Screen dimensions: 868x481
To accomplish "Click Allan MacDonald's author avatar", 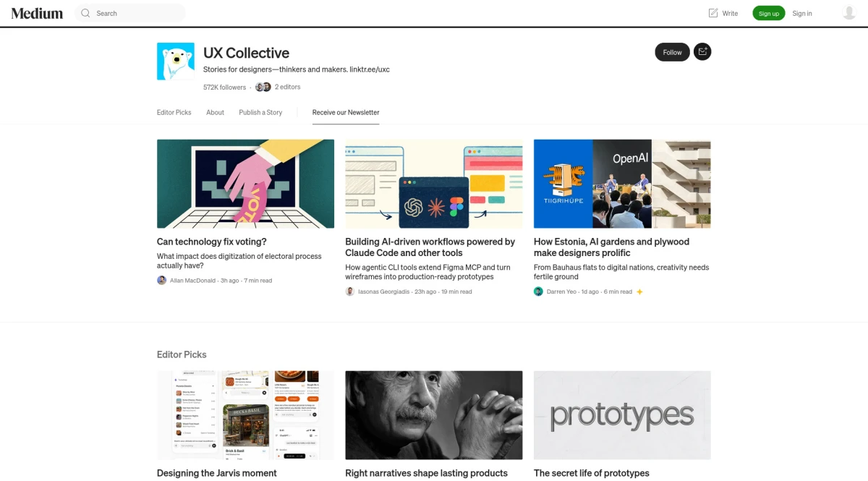I will (x=161, y=280).
